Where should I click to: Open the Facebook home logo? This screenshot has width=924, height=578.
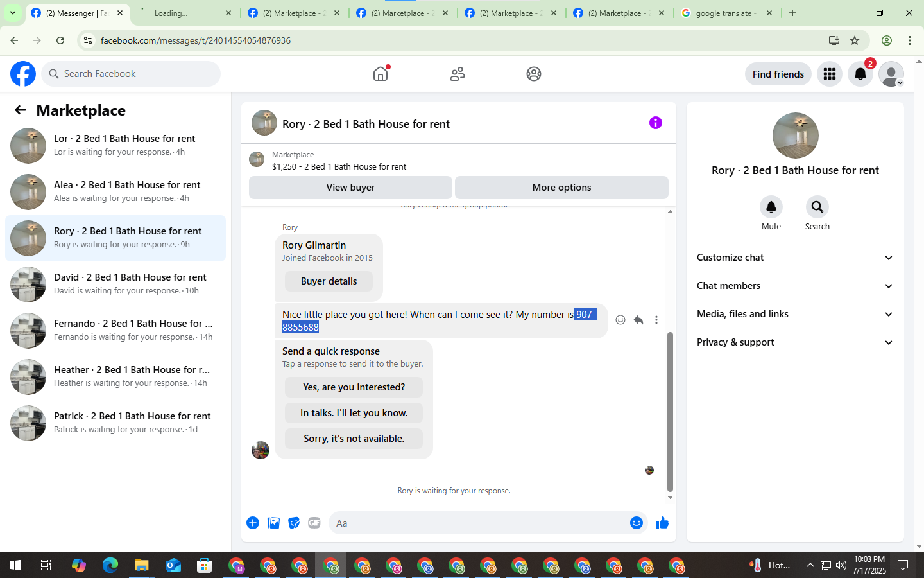(23, 74)
